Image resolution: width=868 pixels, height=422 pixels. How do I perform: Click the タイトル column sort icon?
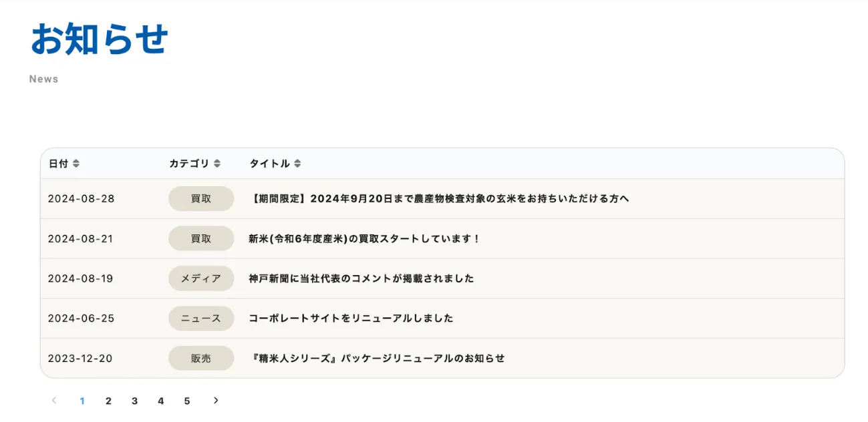[x=297, y=164]
